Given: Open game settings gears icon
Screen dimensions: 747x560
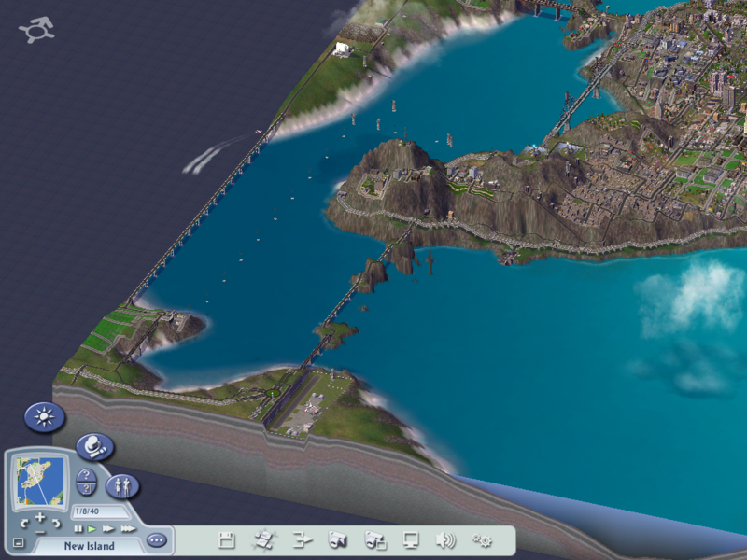Looking at the screenshot, I should (482, 539).
